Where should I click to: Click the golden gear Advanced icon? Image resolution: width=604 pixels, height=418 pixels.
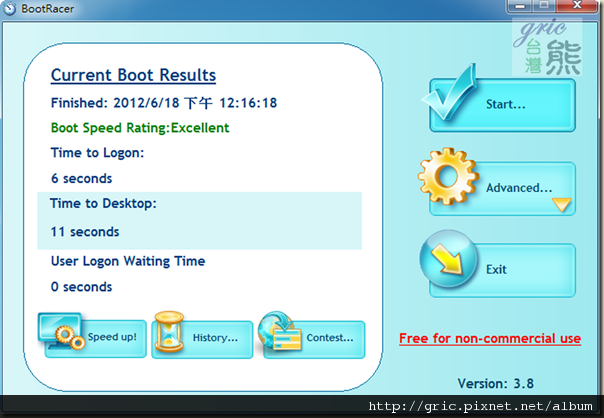point(448,176)
